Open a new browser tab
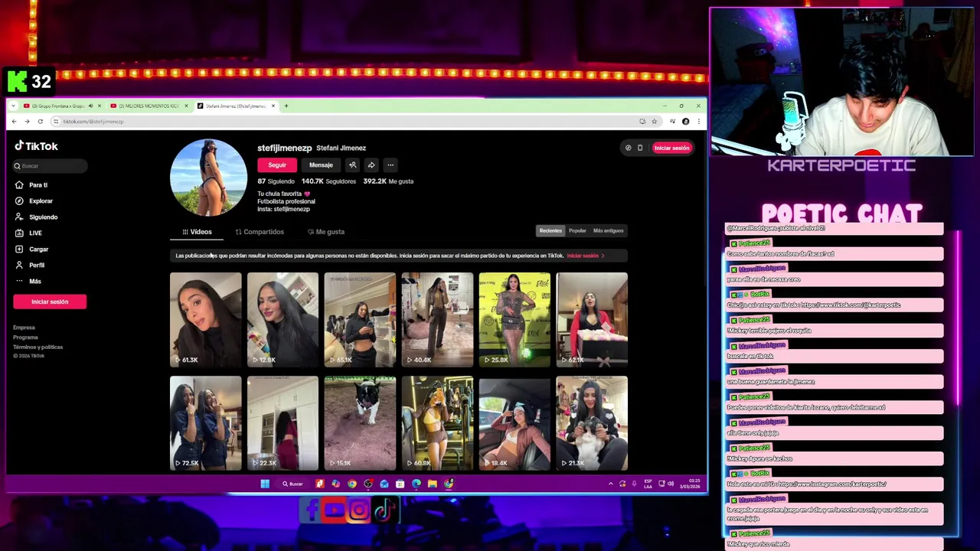The width and height of the screenshot is (980, 551). click(x=286, y=106)
